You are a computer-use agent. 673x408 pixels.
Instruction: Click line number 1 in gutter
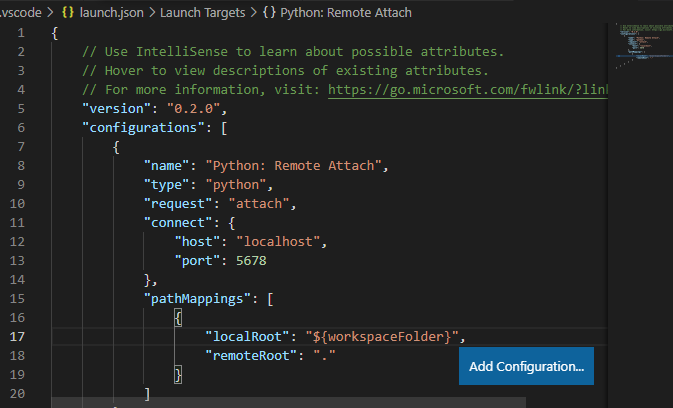(21, 33)
